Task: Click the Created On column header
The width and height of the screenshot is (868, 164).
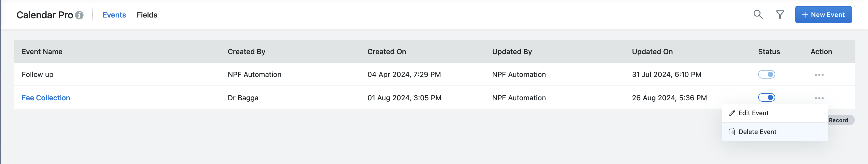Action: [x=387, y=51]
